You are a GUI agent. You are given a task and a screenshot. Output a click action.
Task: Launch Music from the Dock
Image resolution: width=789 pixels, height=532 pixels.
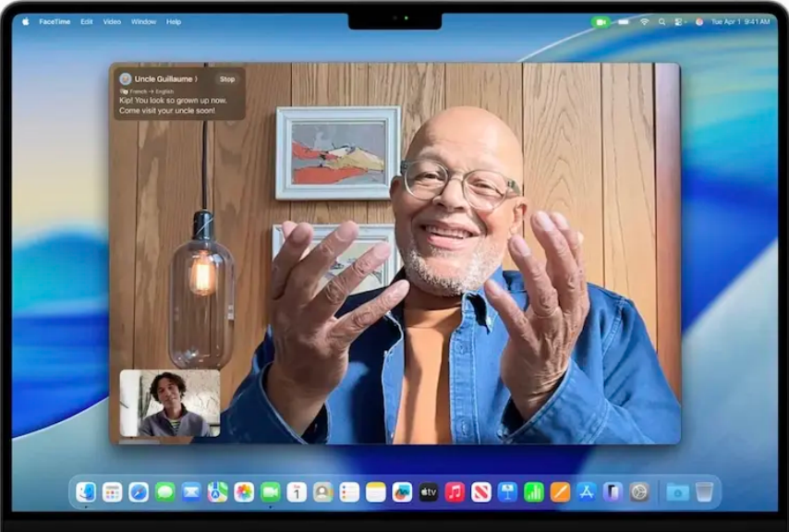point(455,491)
